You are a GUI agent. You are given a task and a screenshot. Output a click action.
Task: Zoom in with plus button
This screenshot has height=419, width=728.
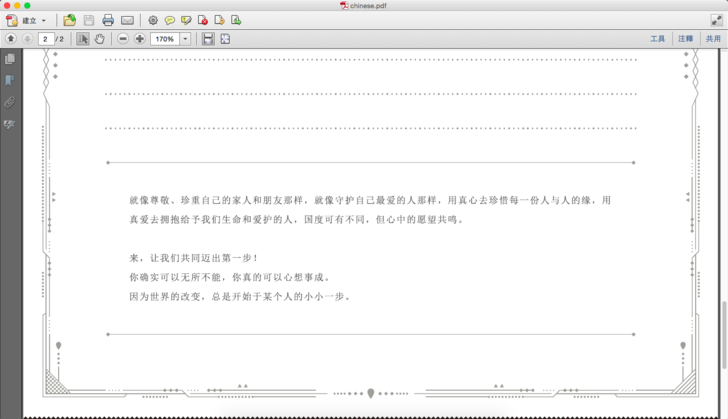coord(139,39)
